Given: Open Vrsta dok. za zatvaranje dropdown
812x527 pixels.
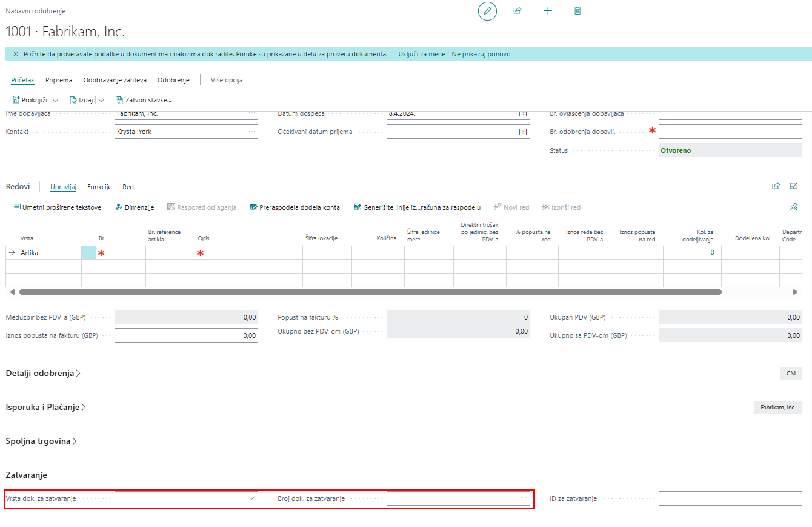Looking at the screenshot, I should [252, 498].
